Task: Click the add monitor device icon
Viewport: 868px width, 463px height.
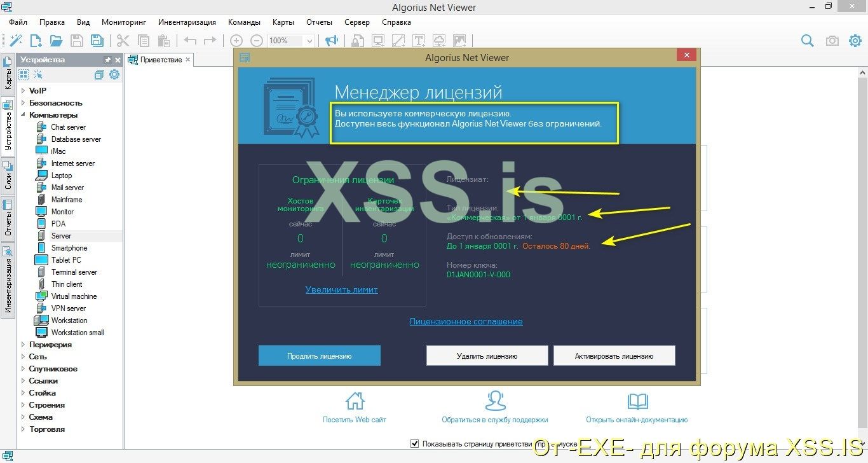Action: (x=379, y=41)
